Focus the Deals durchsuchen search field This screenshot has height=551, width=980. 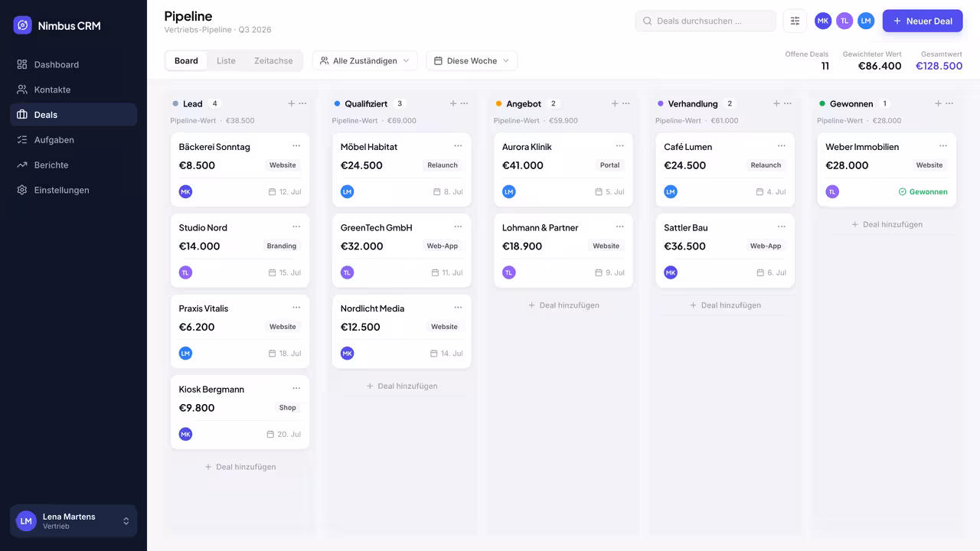pyautogui.click(x=705, y=21)
